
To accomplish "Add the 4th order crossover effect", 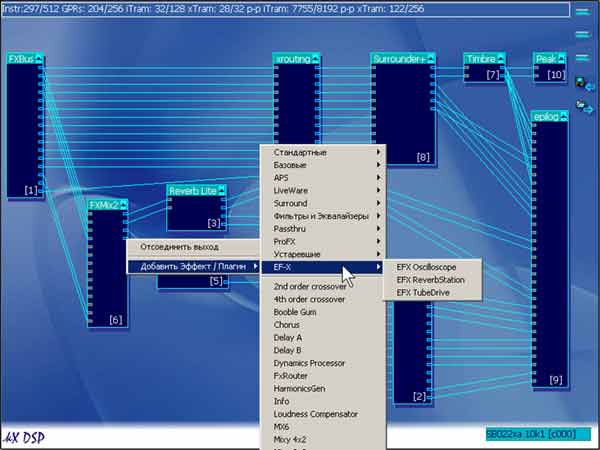I will click(323, 299).
